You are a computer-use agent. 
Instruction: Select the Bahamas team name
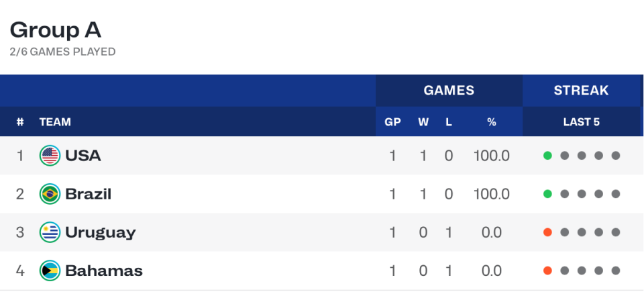click(103, 271)
